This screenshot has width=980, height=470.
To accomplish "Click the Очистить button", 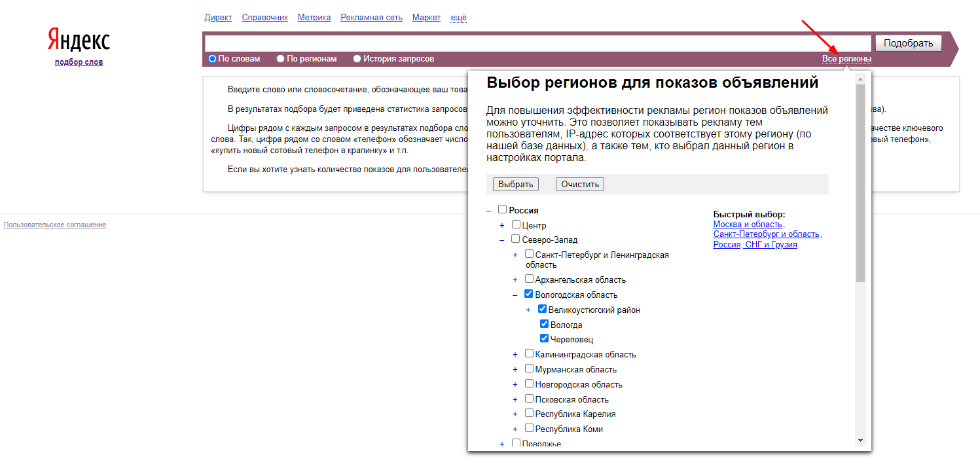I will [579, 184].
